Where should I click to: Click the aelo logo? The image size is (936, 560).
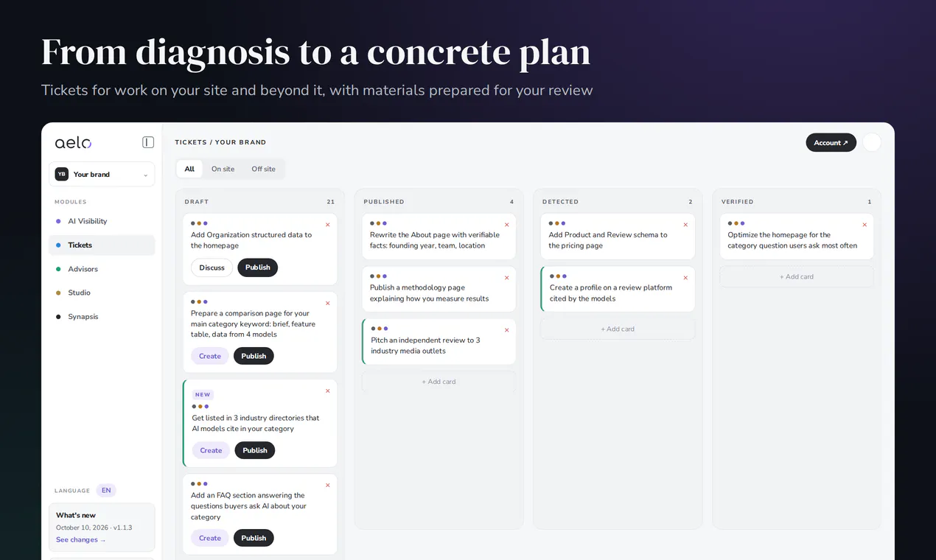click(73, 142)
